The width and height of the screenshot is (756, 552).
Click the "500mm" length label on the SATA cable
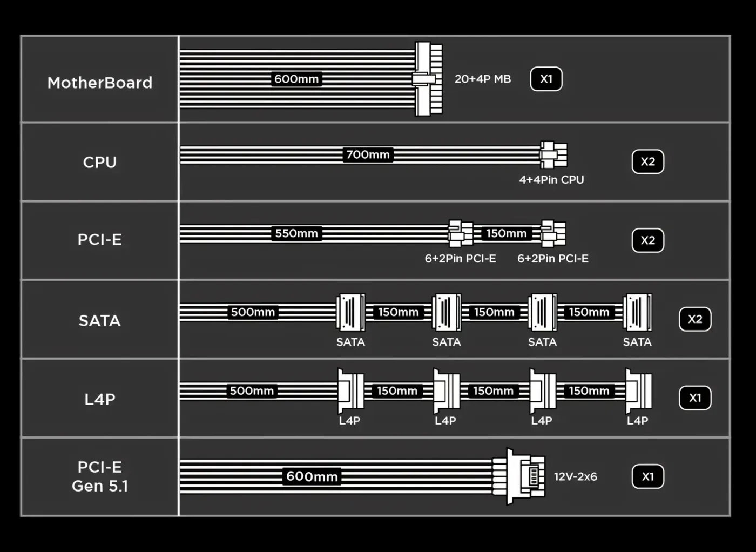(x=253, y=312)
